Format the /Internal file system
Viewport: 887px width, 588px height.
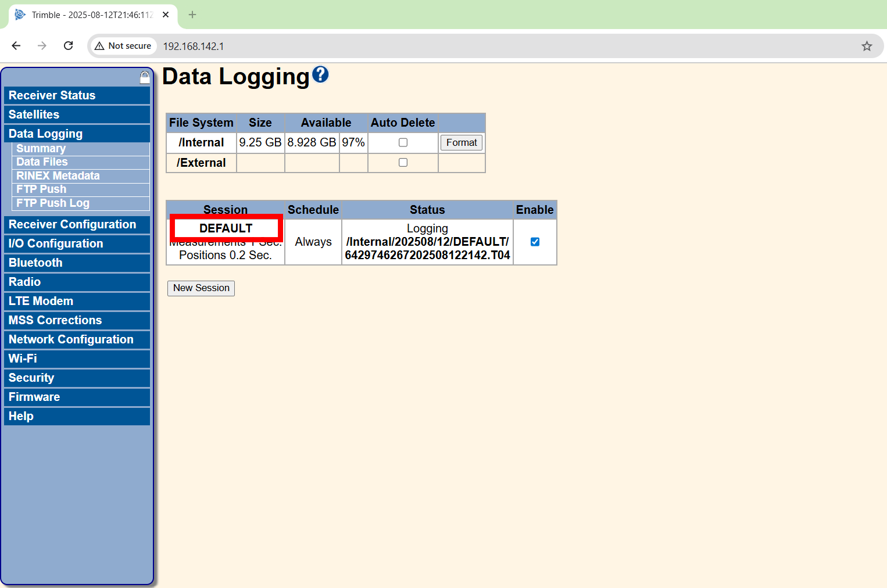click(x=462, y=142)
